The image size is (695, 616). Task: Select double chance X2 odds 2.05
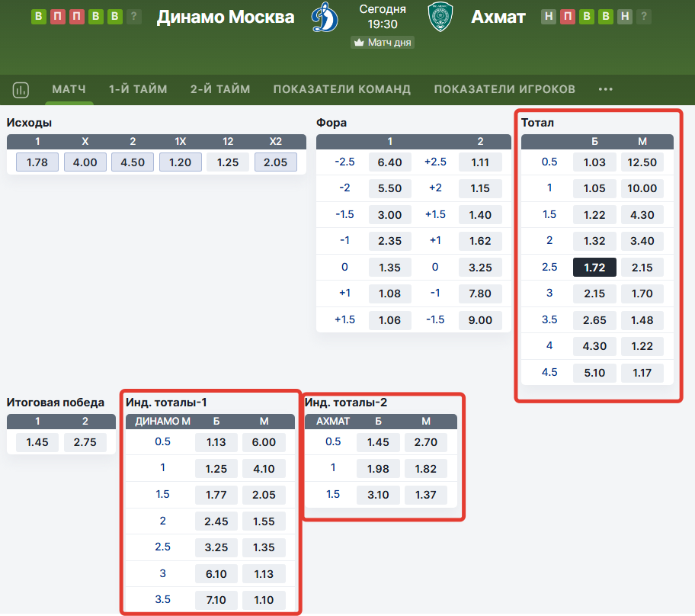pyautogui.click(x=276, y=162)
